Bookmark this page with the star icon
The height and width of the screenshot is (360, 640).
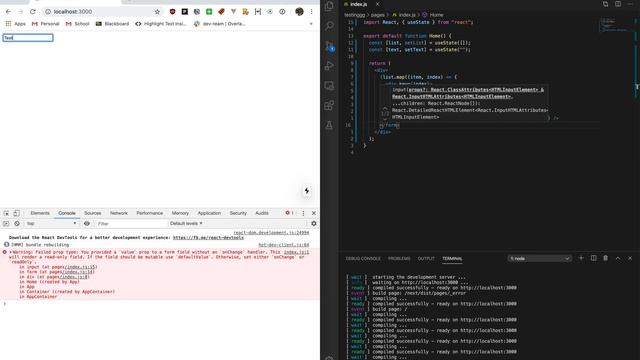[x=157, y=12]
